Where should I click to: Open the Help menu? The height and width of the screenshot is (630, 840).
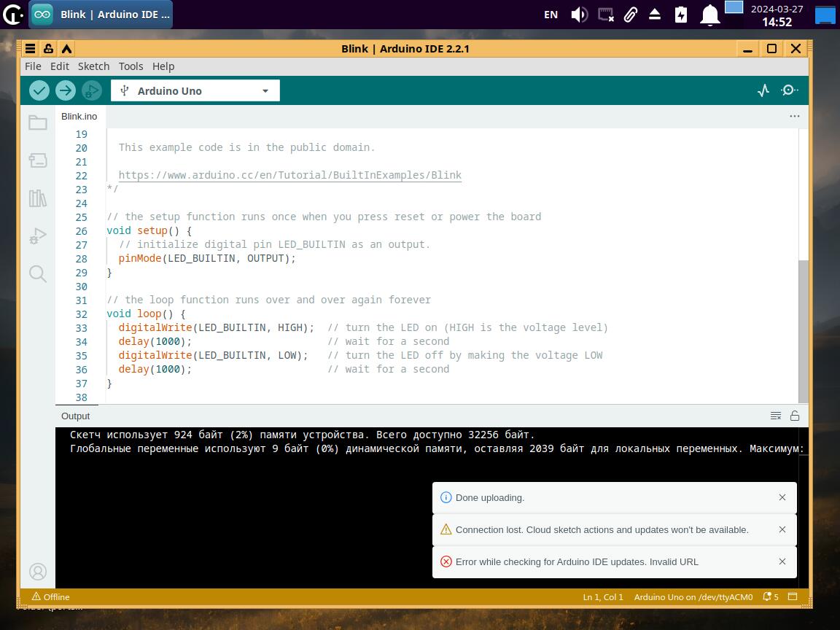[163, 66]
